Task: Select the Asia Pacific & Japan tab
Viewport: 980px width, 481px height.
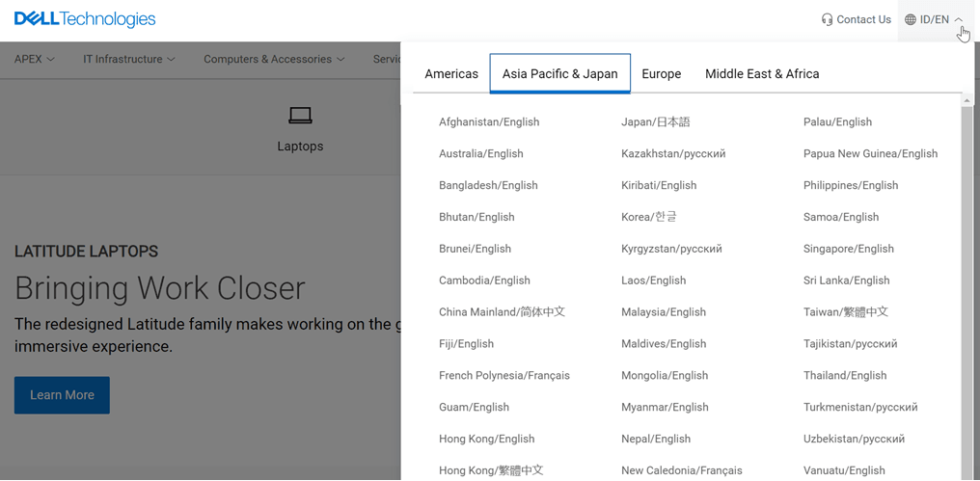Action: (560, 73)
